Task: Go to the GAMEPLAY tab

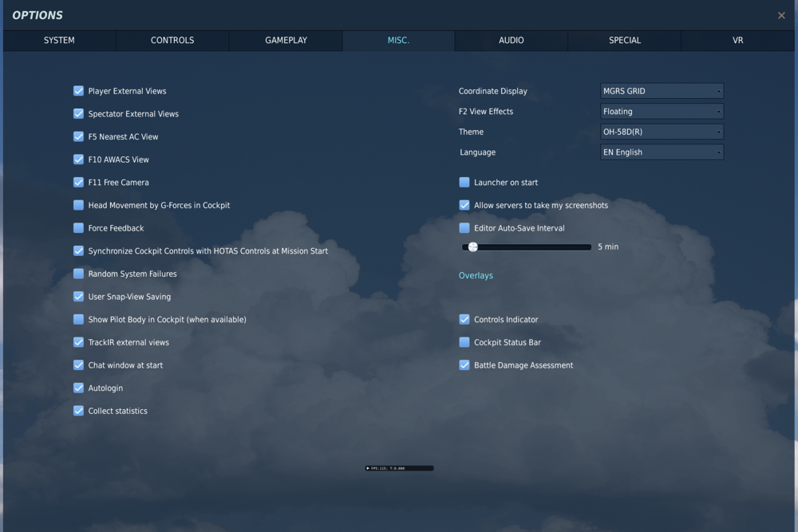Action: point(286,40)
